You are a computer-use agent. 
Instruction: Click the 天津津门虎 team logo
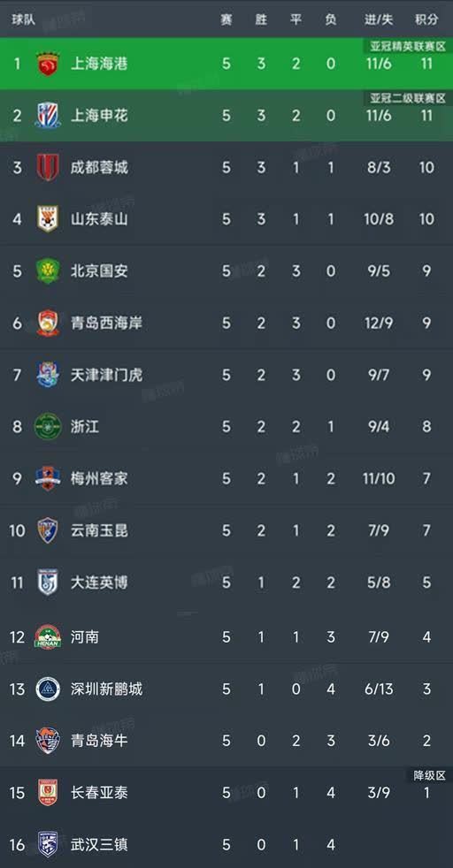(x=48, y=375)
